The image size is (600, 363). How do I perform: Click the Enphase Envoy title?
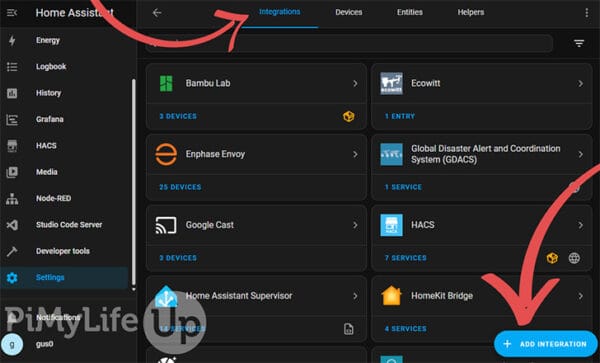pyautogui.click(x=215, y=154)
